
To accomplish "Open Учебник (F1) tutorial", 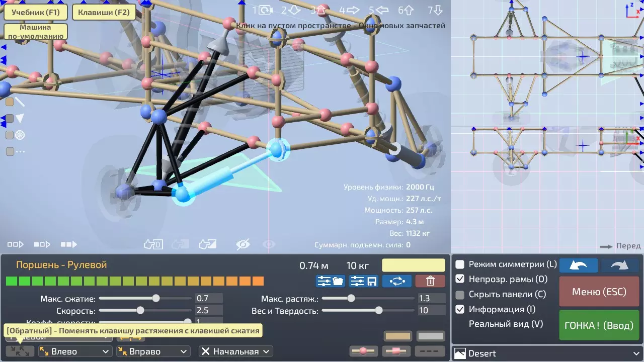I will 36,12.
